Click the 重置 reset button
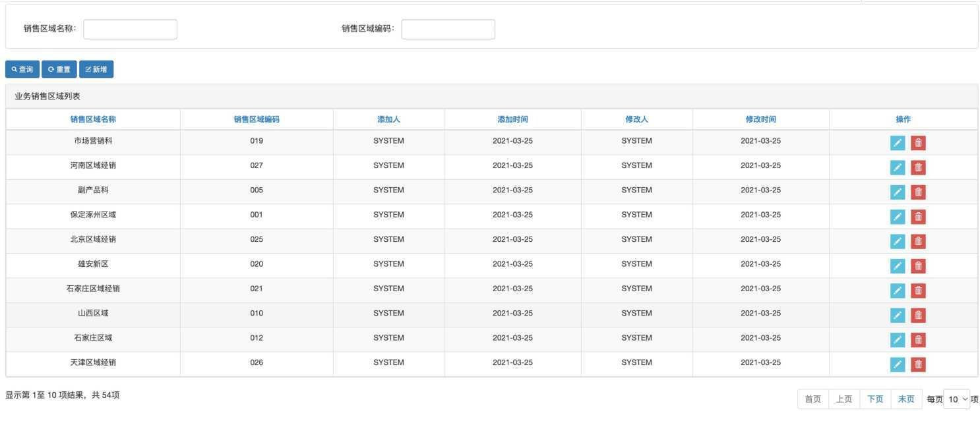Viewport: 980px width, 421px height. 59,69
